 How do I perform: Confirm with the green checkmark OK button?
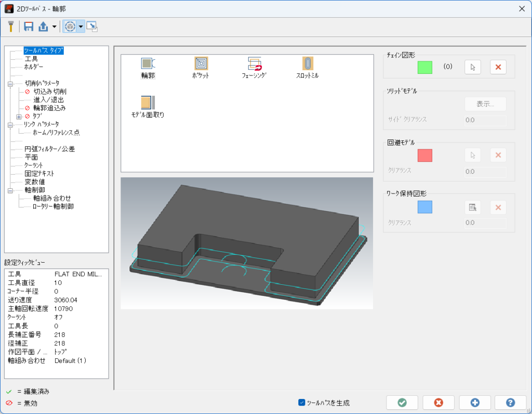pos(402,403)
